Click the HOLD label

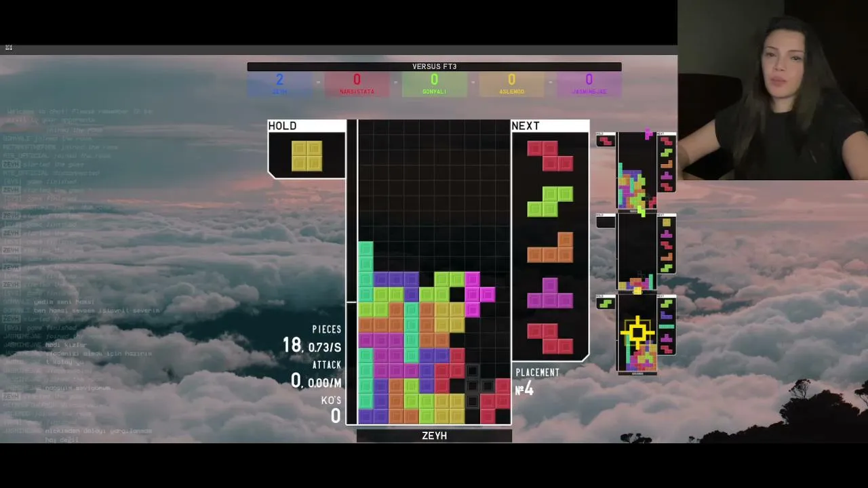pos(282,126)
